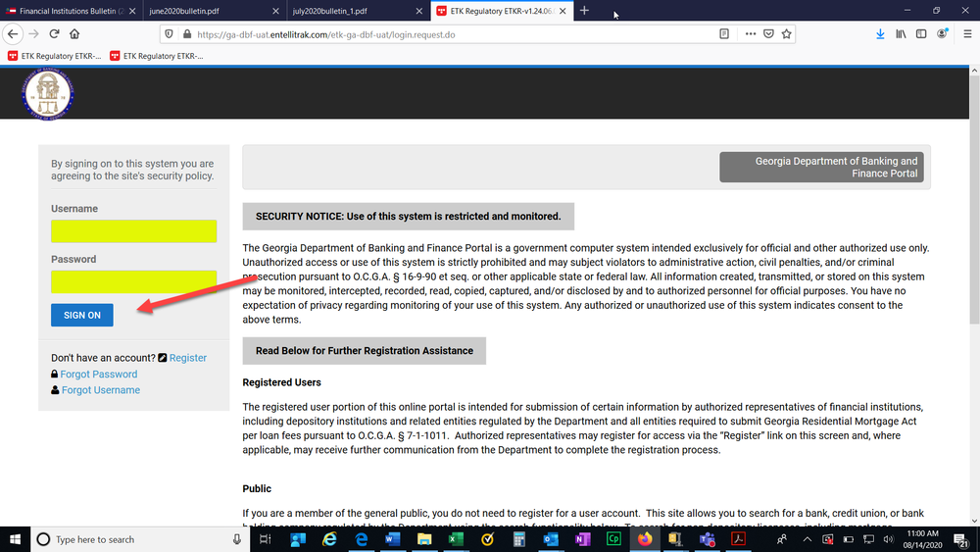Open the Forgot Password link
This screenshot has height=552, width=980.
click(x=98, y=374)
